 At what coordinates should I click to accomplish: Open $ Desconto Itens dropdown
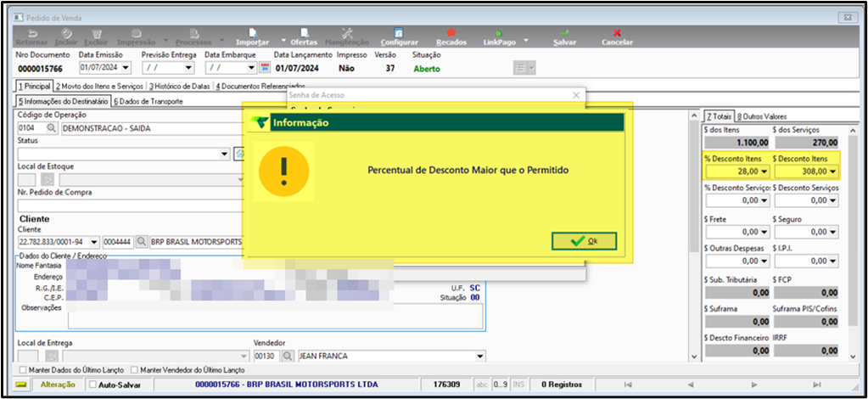[x=834, y=171]
